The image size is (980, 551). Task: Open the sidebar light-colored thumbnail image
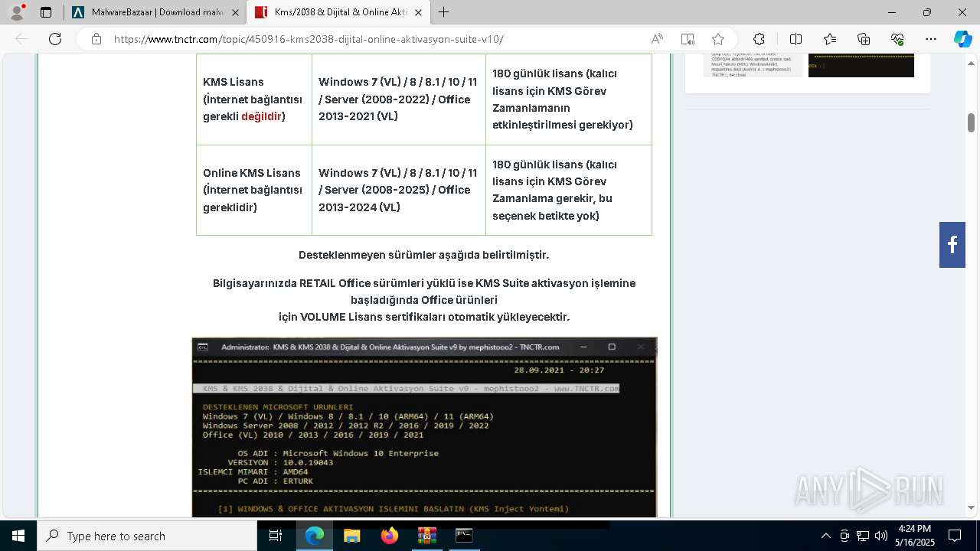pos(753,65)
